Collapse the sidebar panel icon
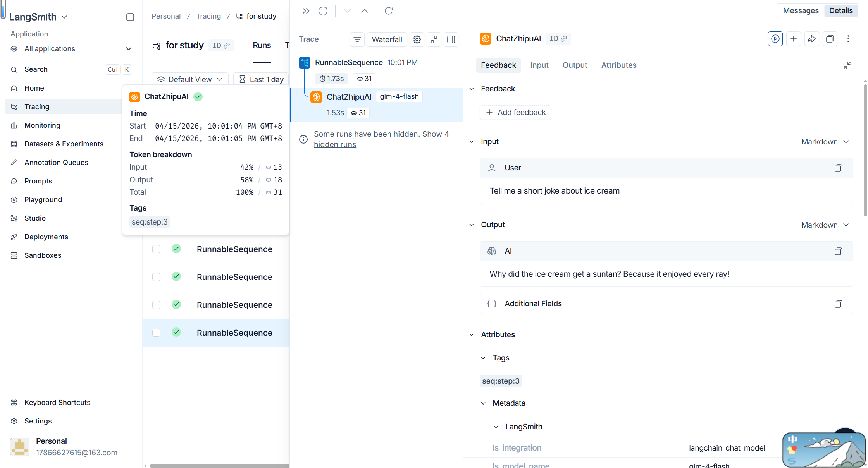The width and height of the screenshot is (868, 468). coord(130,17)
